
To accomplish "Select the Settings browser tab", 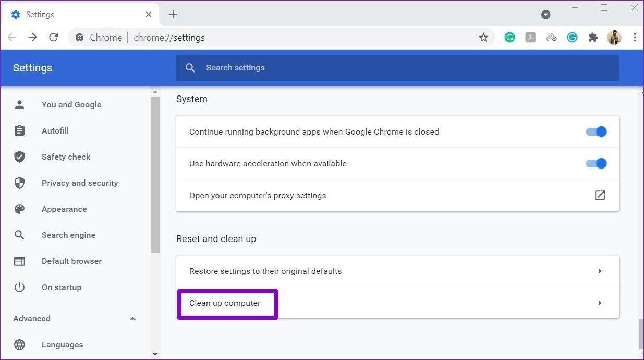I will tap(81, 15).
